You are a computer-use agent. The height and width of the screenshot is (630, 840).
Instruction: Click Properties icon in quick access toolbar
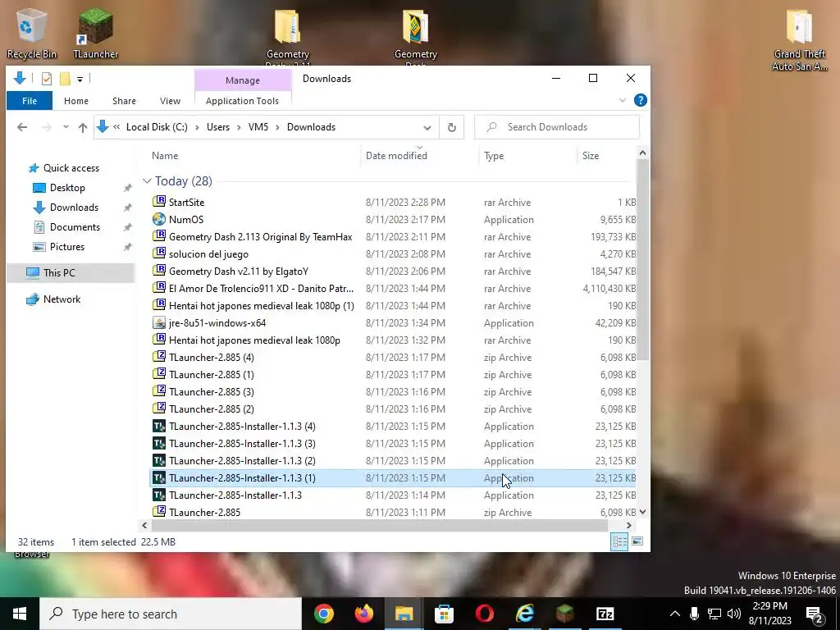[47, 79]
